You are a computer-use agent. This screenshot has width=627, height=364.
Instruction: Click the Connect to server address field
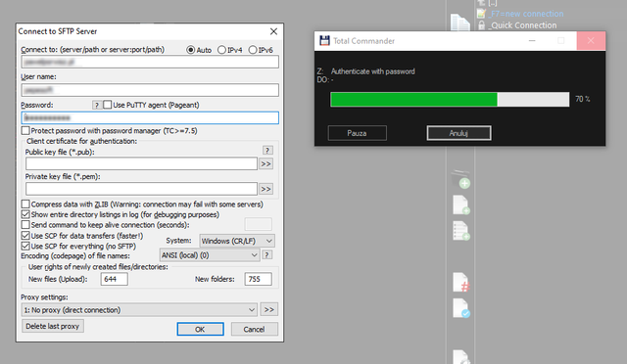click(x=150, y=62)
